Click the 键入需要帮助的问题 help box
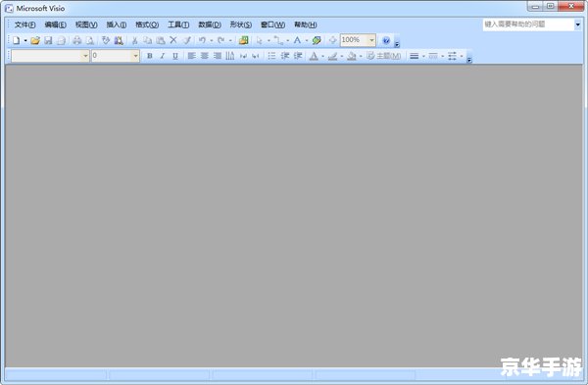This screenshot has width=588, height=385. click(x=528, y=24)
